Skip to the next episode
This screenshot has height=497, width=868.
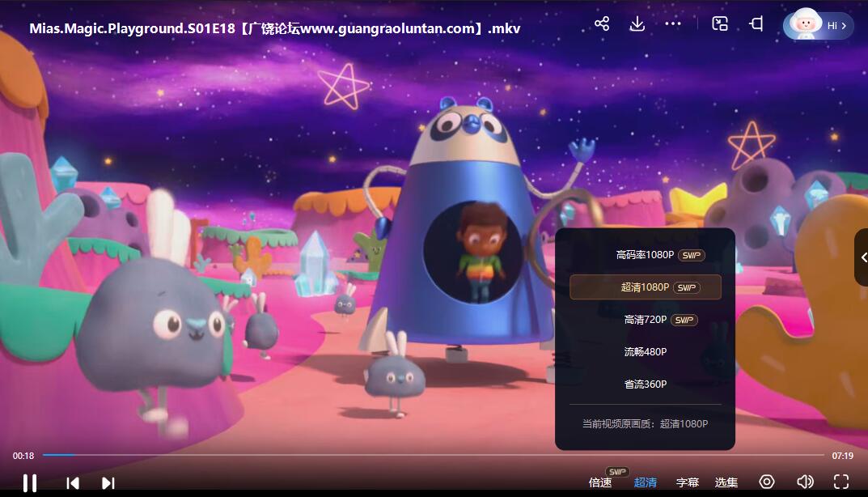108,483
